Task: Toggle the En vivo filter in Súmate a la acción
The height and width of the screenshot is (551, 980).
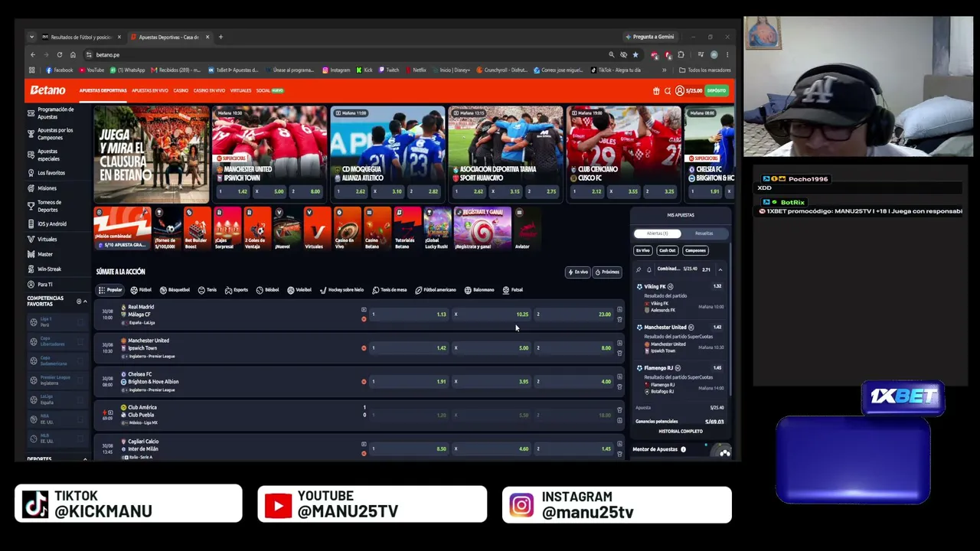Action: pyautogui.click(x=578, y=272)
